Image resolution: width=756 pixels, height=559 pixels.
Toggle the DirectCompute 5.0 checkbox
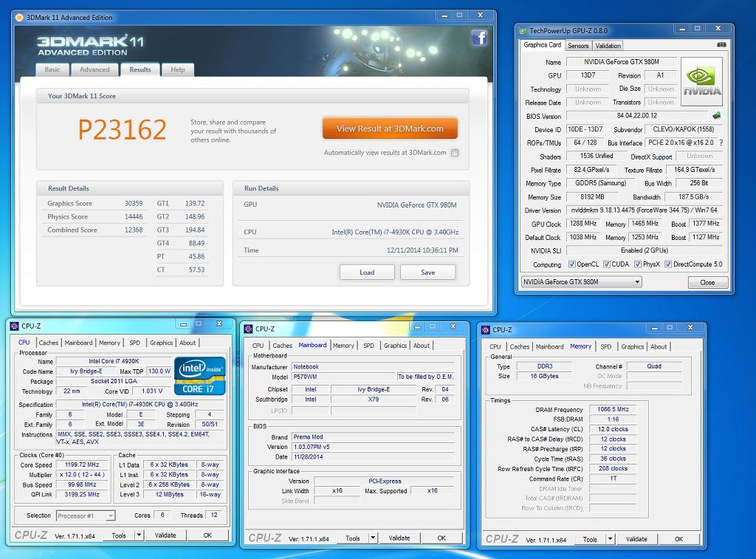pos(668,264)
